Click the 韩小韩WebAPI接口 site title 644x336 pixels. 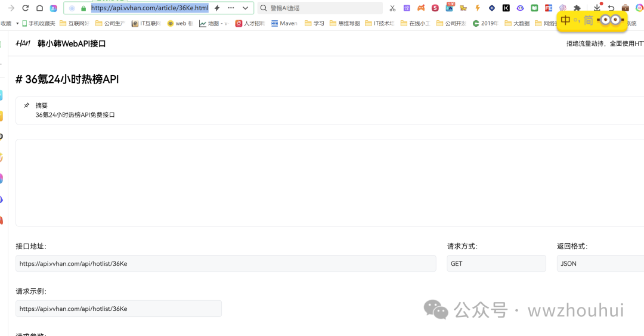(72, 43)
